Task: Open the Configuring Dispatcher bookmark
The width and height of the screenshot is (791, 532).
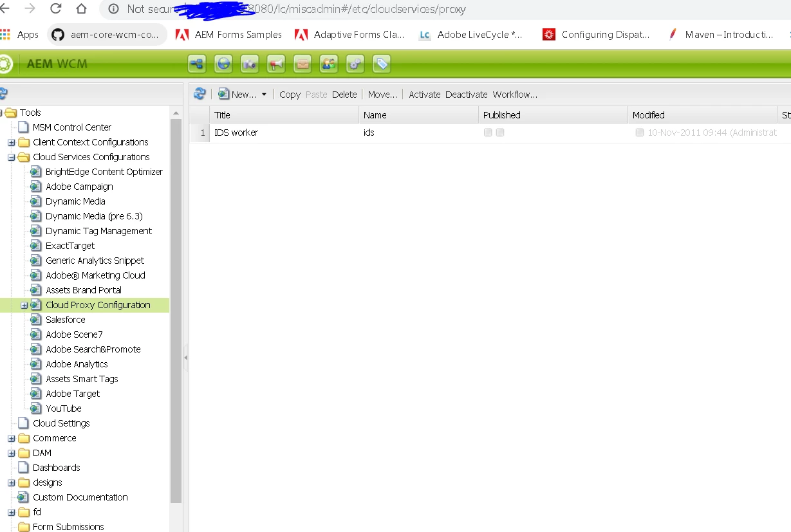Action: point(597,35)
